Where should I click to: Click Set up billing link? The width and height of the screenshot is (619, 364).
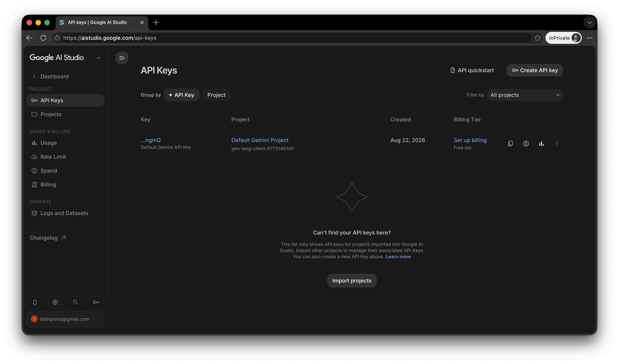point(470,140)
